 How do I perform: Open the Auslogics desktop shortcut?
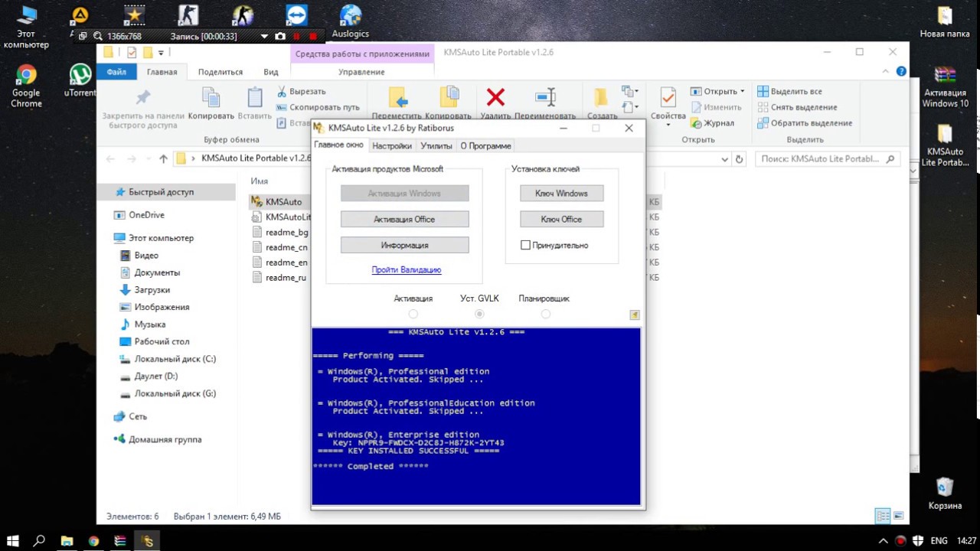tap(351, 21)
